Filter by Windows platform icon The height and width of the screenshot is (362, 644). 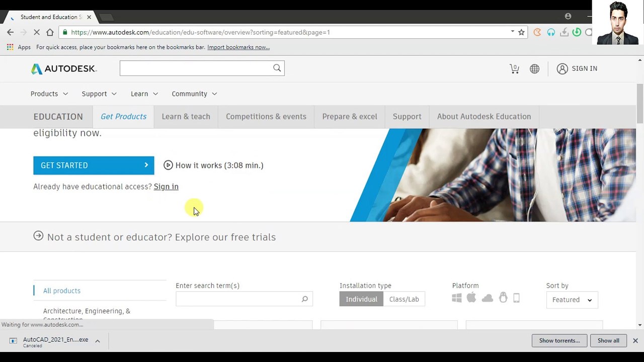tap(457, 298)
